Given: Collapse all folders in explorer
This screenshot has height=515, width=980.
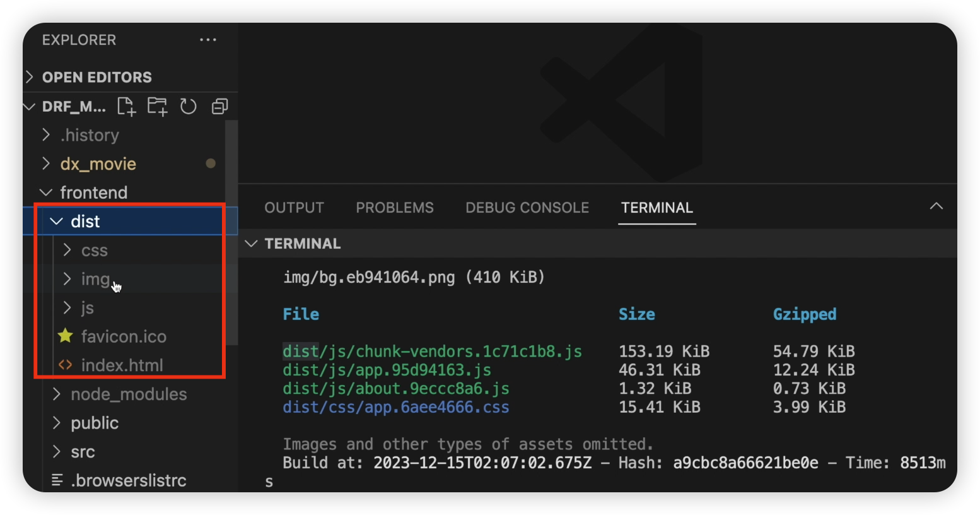Looking at the screenshot, I should click(219, 106).
